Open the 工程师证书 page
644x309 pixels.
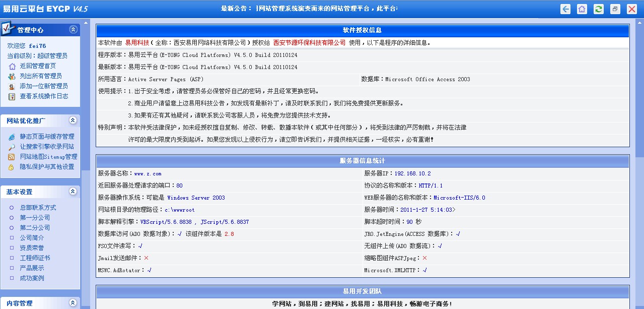click(x=35, y=258)
